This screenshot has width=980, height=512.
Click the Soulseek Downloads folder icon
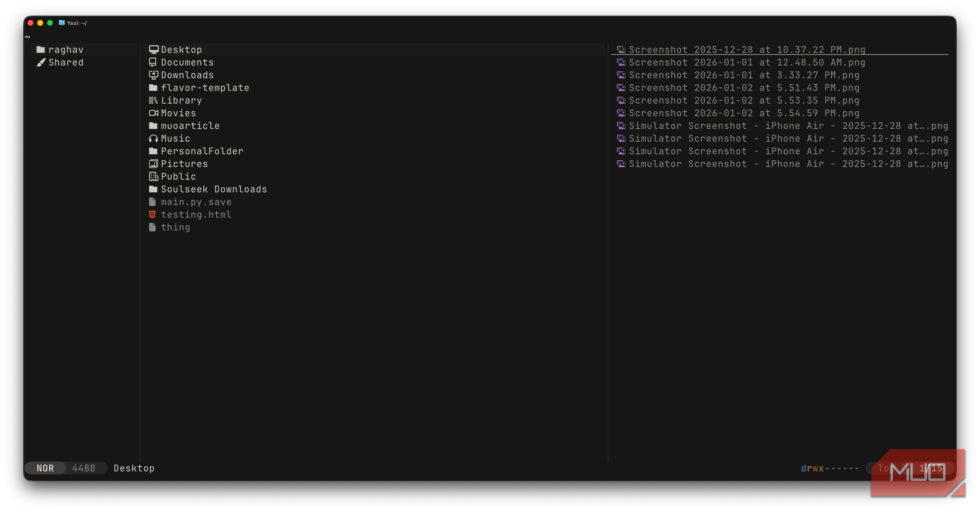click(x=153, y=189)
